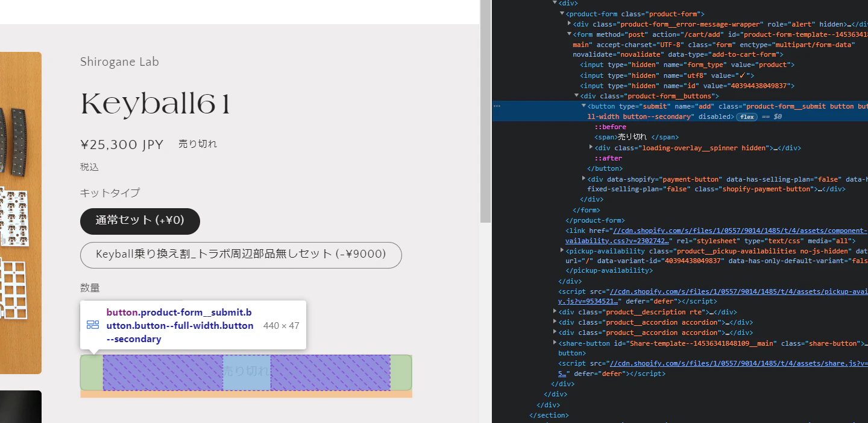868x423 pixels.
Task: Expand the pickup-availability element
Action: click(x=562, y=250)
